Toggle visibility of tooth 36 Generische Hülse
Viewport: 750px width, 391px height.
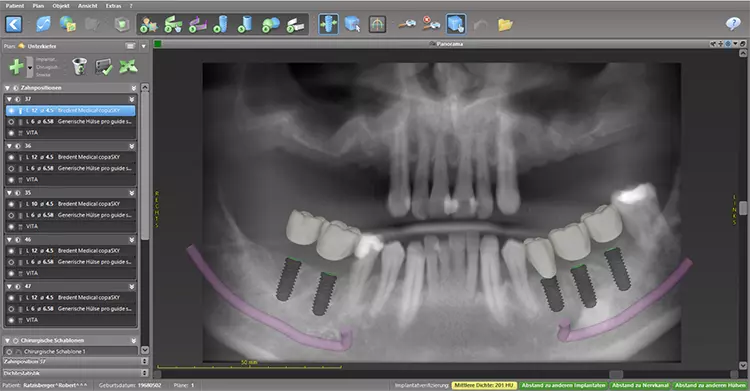tap(11, 168)
